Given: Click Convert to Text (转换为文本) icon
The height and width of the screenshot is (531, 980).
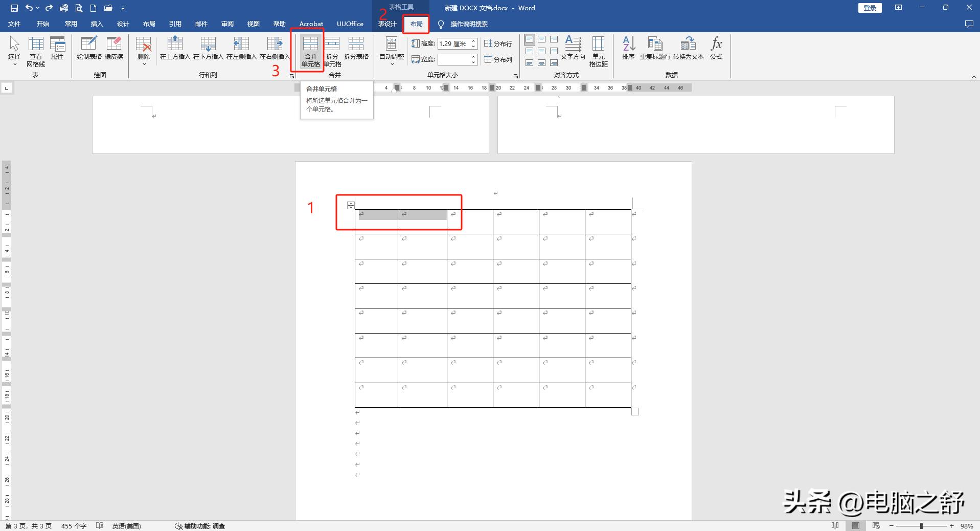Looking at the screenshot, I should point(688,49).
